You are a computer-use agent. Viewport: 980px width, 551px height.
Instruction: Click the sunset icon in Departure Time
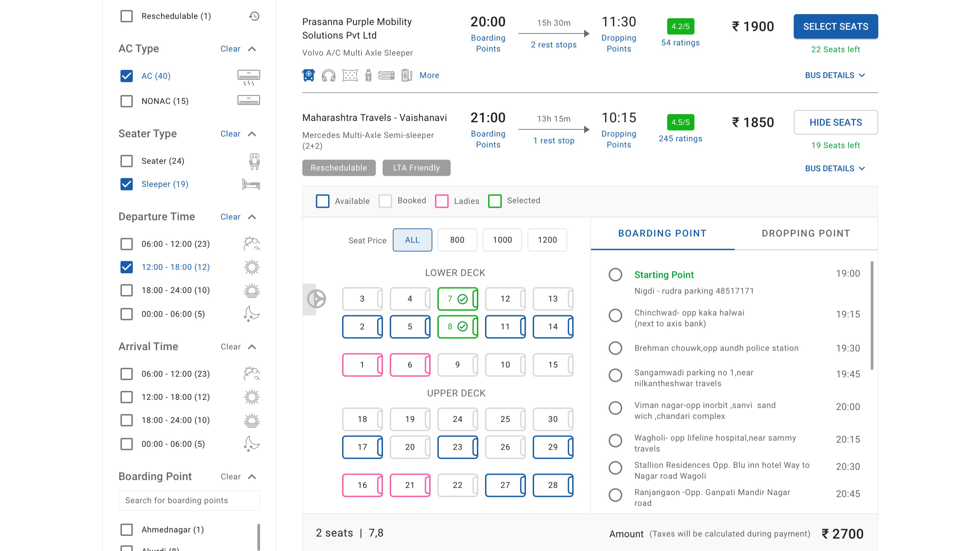[x=252, y=291]
